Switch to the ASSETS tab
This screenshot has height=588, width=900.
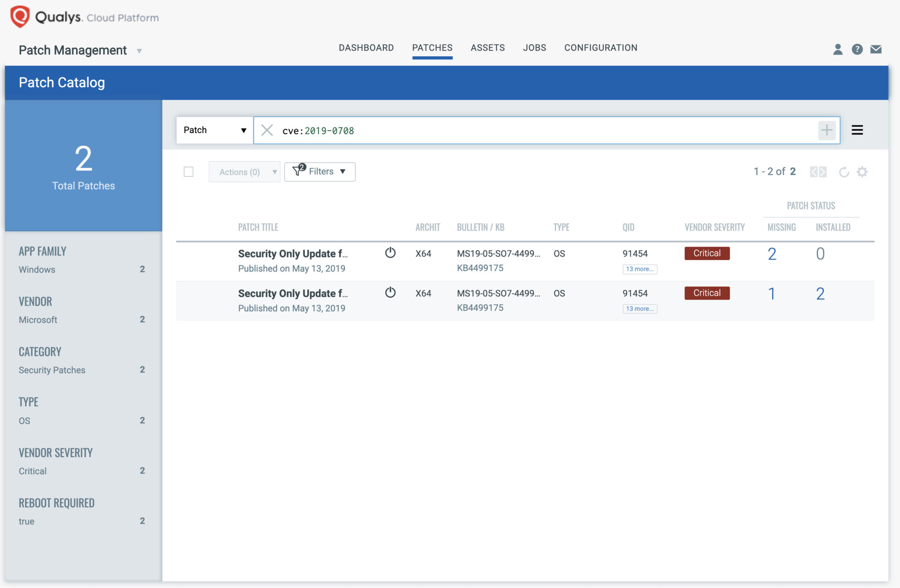(488, 47)
